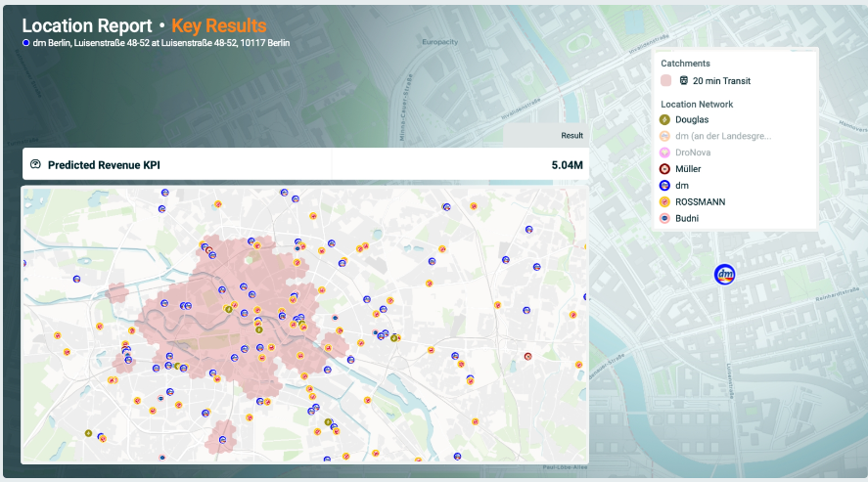
Task: Click the Europacity map label
Action: point(440,42)
